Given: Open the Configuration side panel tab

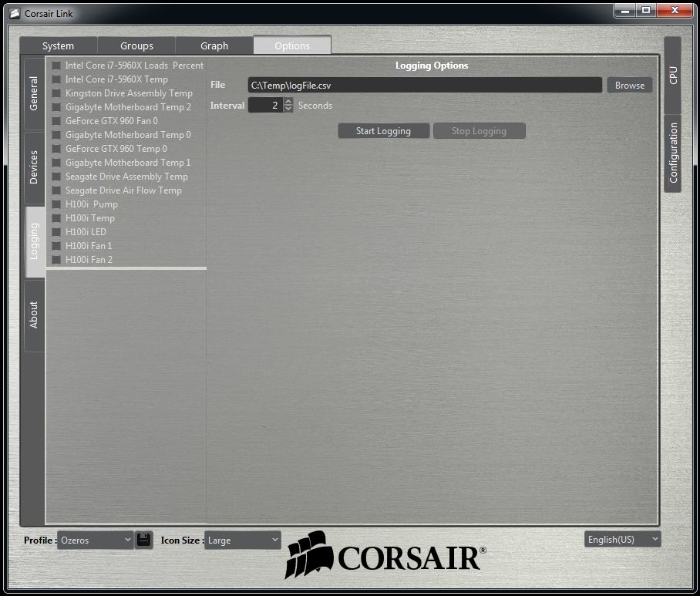Looking at the screenshot, I should 673,153.
